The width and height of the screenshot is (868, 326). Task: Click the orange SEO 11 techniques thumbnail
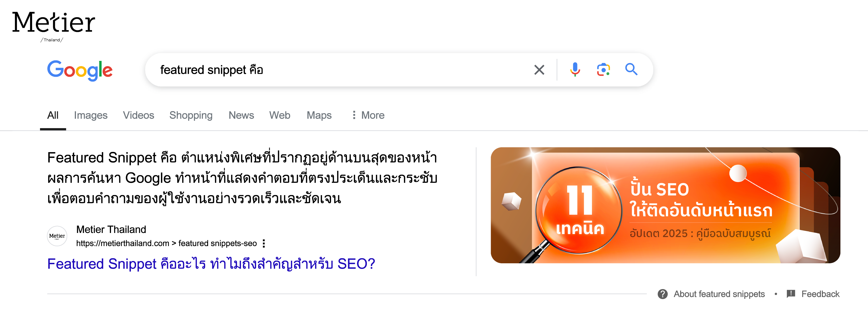tap(665, 205)
